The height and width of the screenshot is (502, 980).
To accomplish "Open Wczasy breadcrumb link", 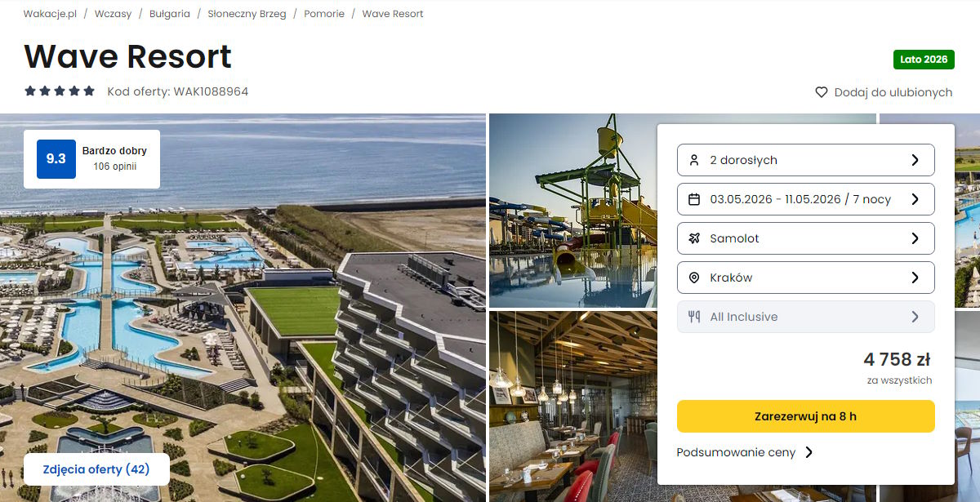I will point(113,14).
